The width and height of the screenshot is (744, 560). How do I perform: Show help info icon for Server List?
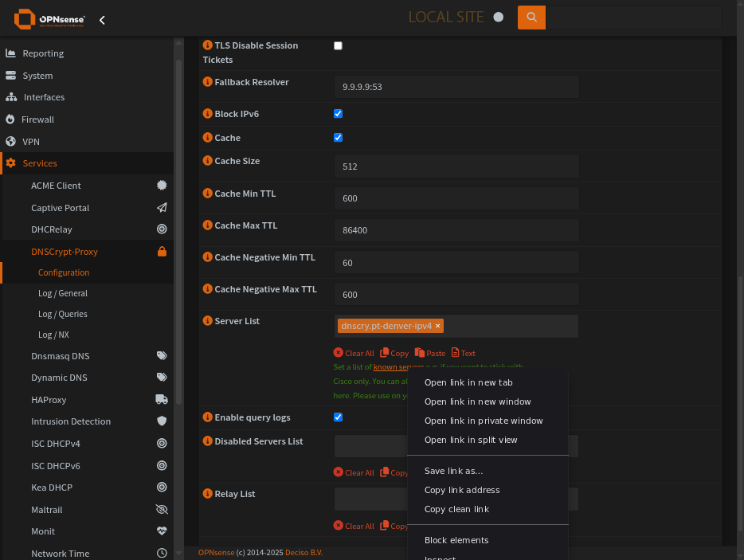coord(207,320)
